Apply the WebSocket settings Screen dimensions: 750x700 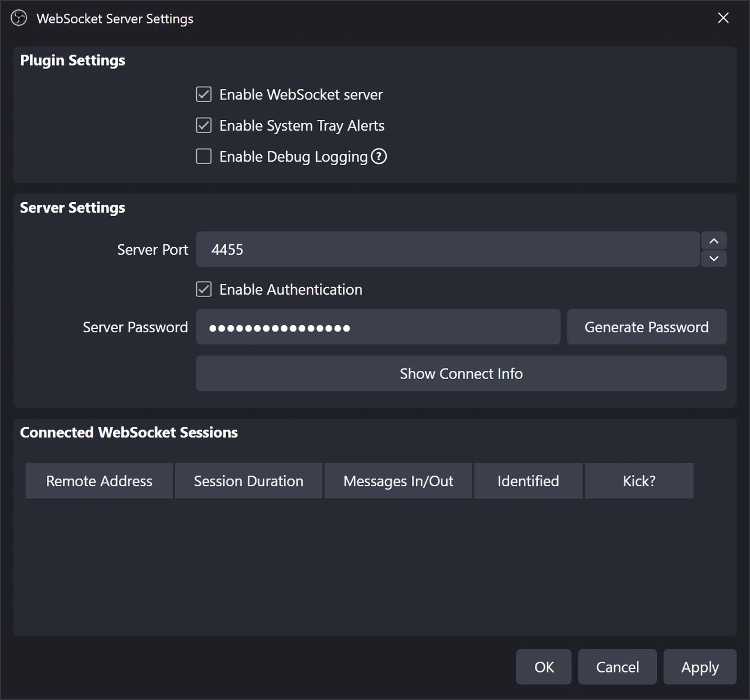coord(700,667)
